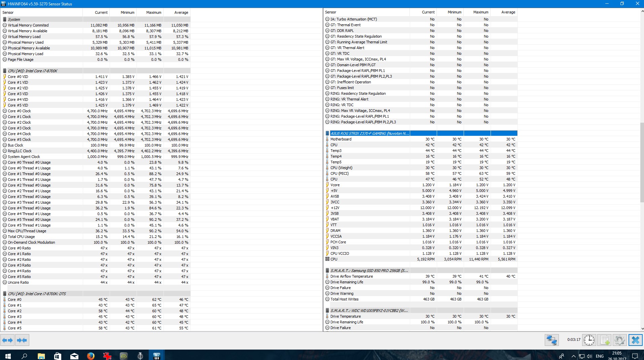644x360 pixels.
Task: Click the left panel Current column header
Action: click(x=96, y=12)
